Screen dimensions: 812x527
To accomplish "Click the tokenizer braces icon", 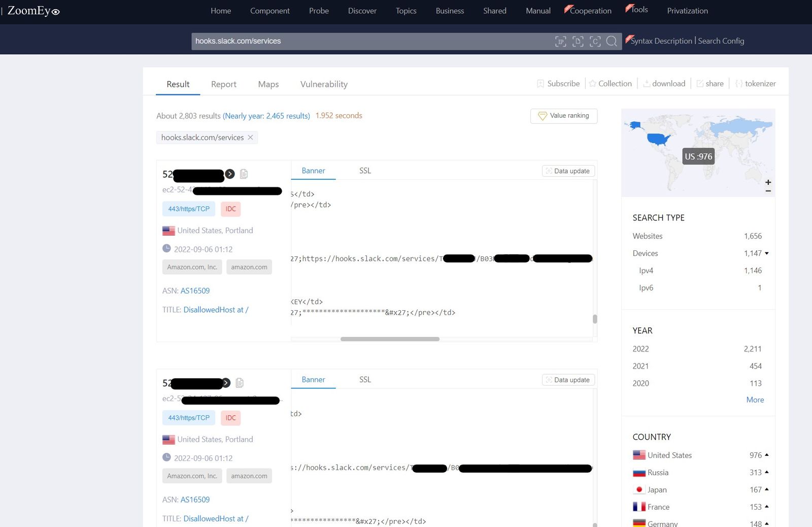I will pyautogui.click(x=739, y=84).
